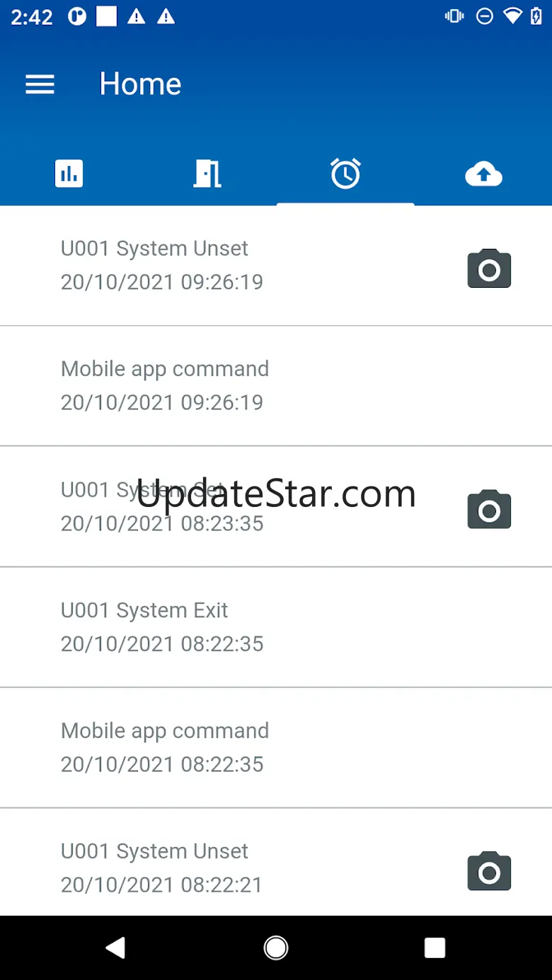The width and height of the screenshot is (552, 980).
Task: Tap Android back navigation button
Action: 115,947
